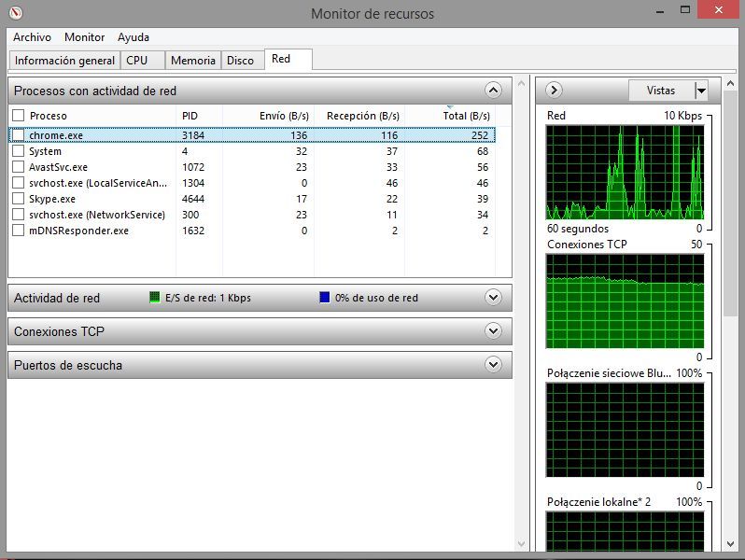745x560 pixels.
Task: Click the green E/S de red swatch
Action: point(154,298)
